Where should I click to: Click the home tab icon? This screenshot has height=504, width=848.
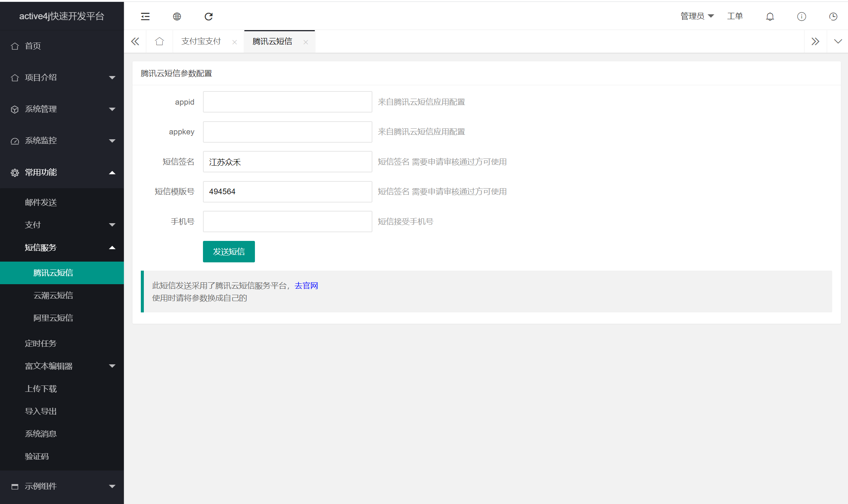159,41
